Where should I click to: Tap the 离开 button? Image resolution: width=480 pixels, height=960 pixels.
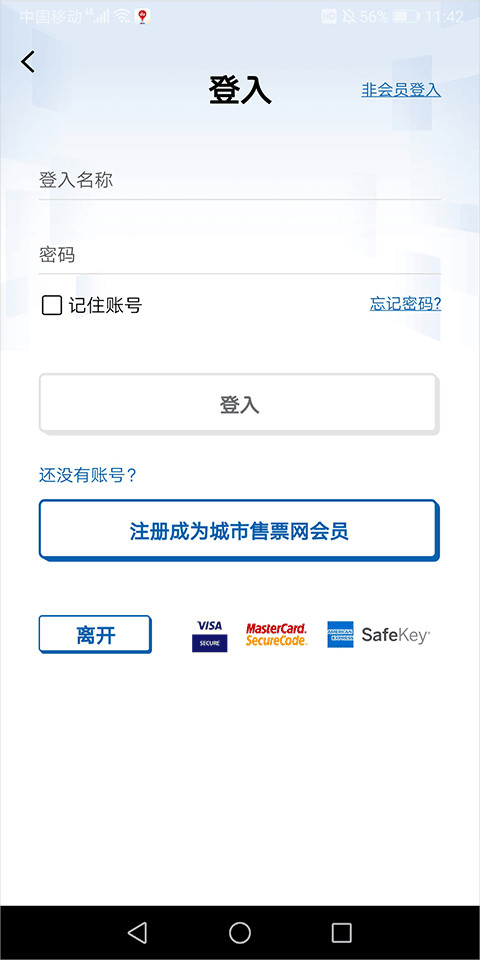(95, 635)
